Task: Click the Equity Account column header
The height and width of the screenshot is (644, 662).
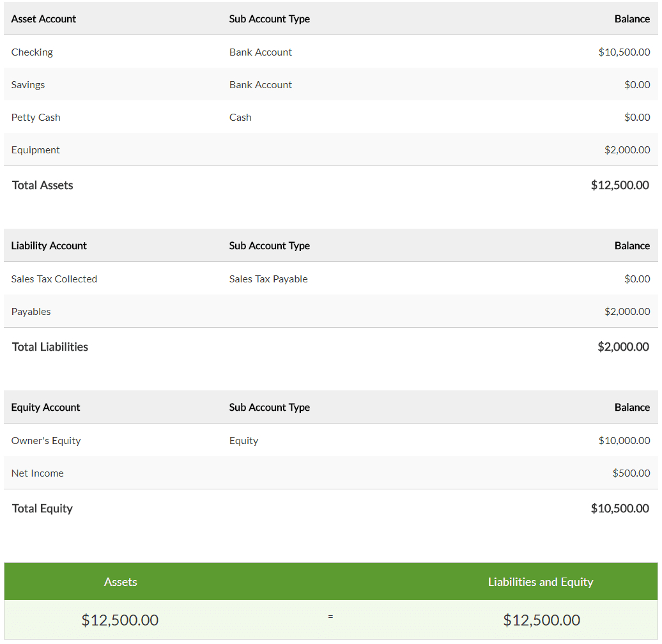Action: point(46,408)
